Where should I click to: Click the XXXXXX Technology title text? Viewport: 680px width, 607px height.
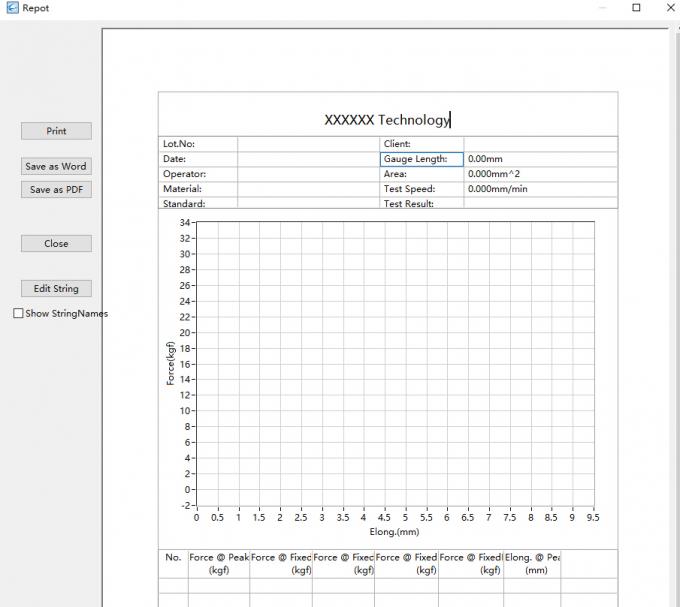click(387, 120)
